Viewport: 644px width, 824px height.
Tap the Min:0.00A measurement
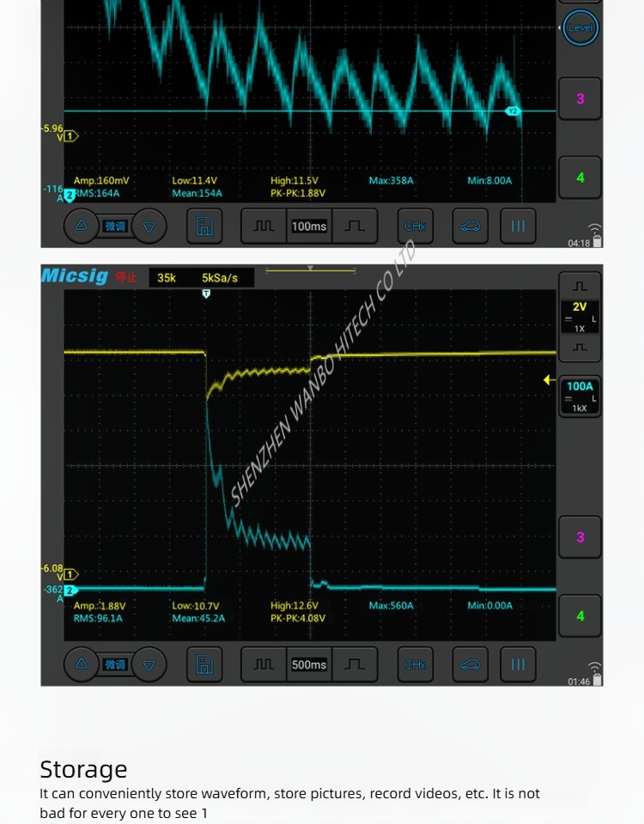[x=489, y=605]
